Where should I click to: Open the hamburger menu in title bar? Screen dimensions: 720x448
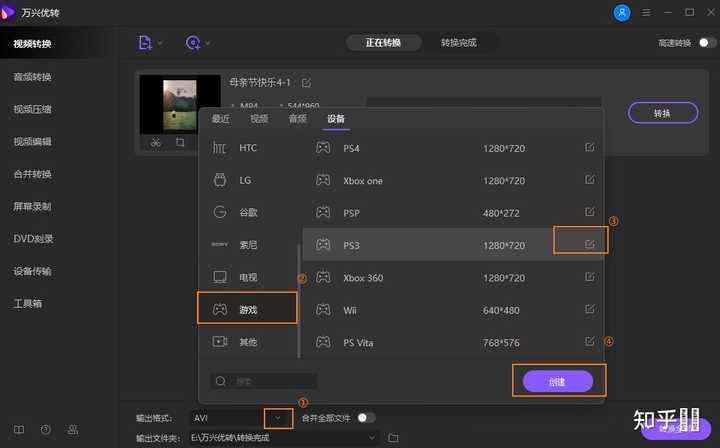coord(646,12)
